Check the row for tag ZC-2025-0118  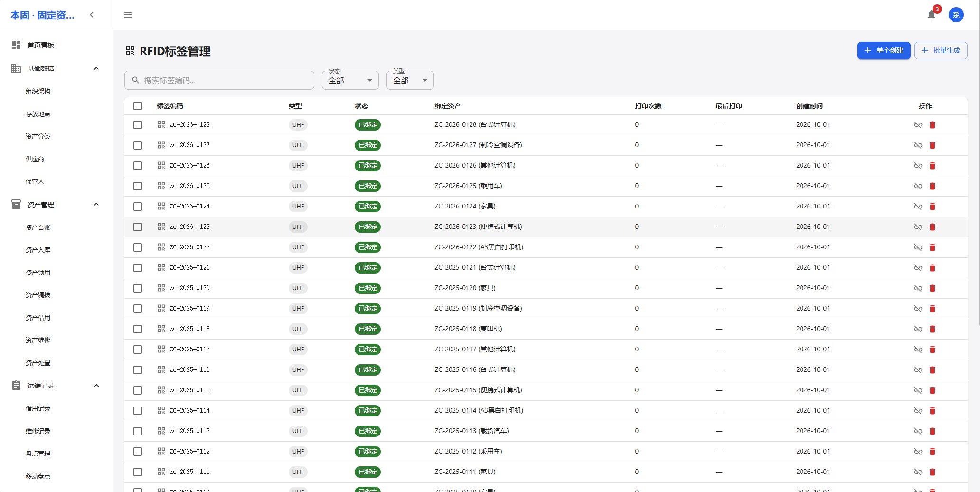click(x=138, y=329)
